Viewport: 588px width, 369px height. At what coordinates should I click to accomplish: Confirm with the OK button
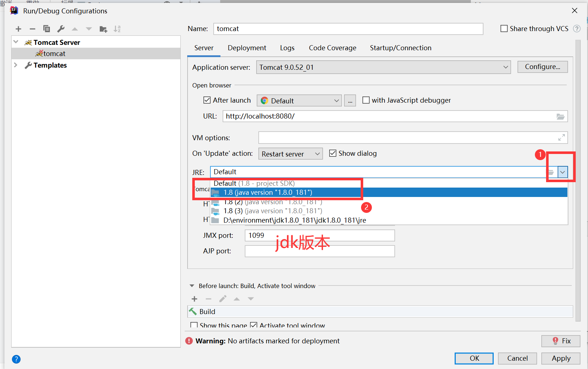[x=474, y=358]
